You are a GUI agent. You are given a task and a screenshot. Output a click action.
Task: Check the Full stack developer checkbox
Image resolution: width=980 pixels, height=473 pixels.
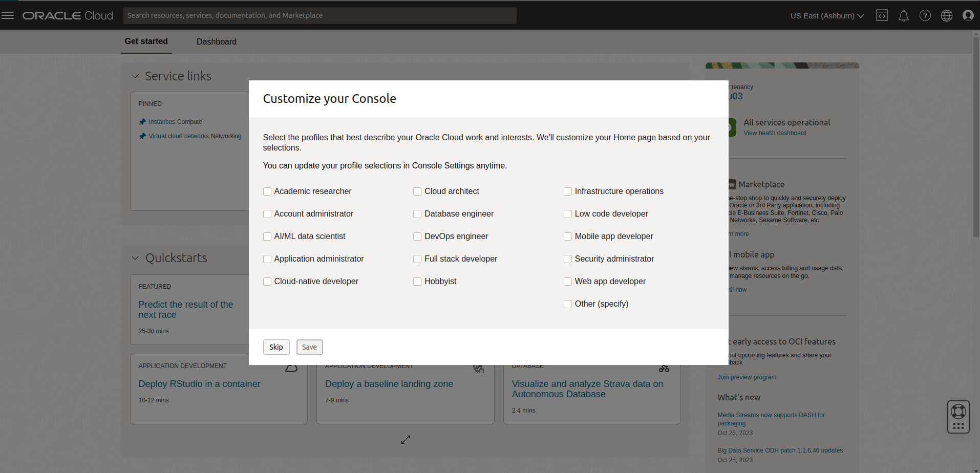click(x=417, y=259)
